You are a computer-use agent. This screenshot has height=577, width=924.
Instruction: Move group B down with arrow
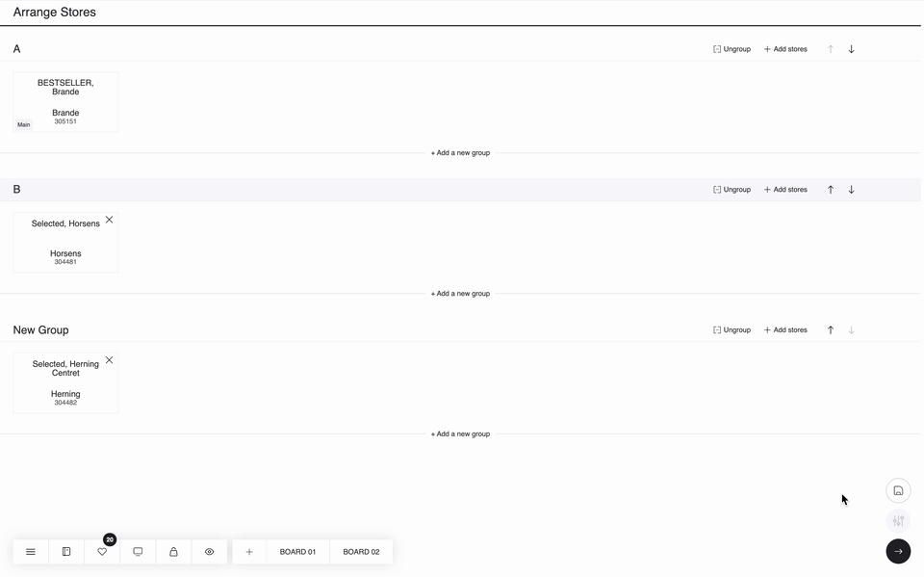[x=852, y=190]
